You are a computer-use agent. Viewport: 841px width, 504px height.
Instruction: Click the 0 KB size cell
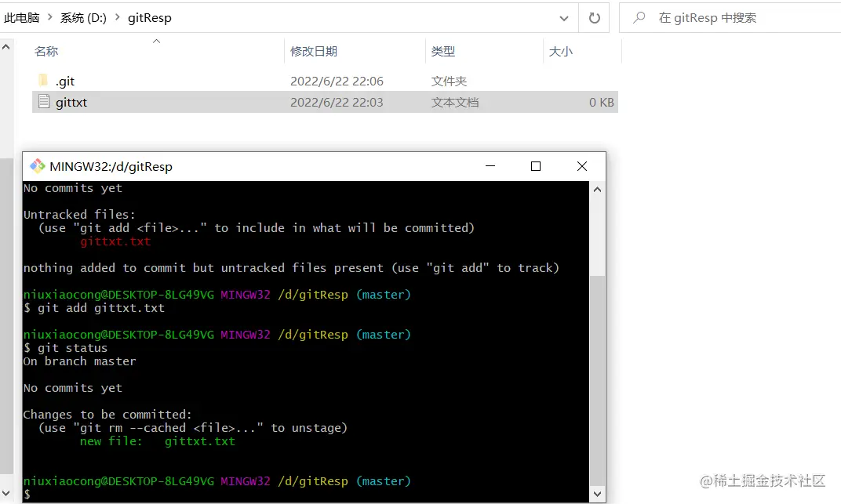tap(601, 103)
